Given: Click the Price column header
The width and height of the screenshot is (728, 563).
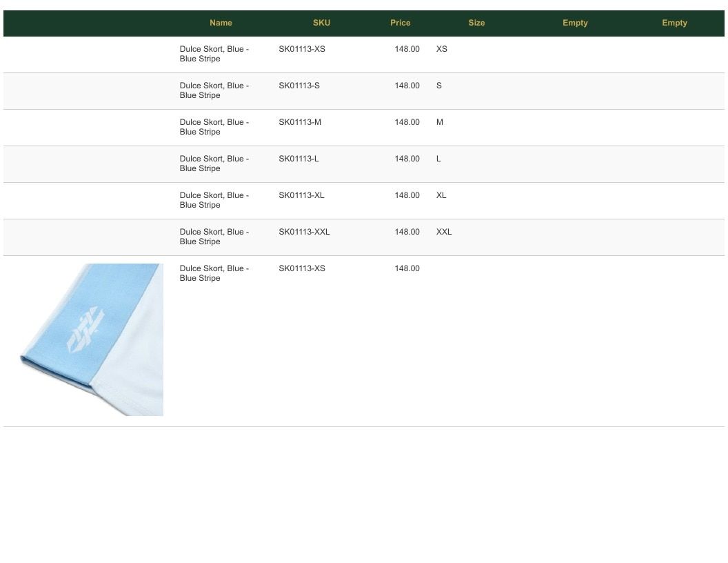Looking at the screenshot, I should (401, 23).
